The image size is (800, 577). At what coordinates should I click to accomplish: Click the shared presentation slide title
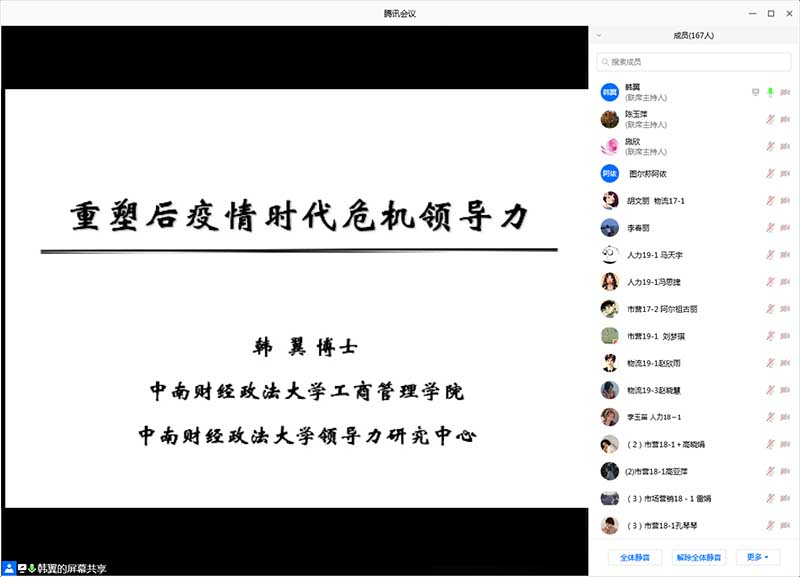298,216
